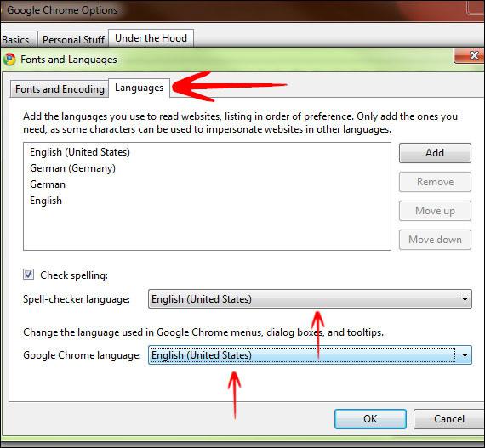
Task: Select the Languages tab
Action: [139, 88]
